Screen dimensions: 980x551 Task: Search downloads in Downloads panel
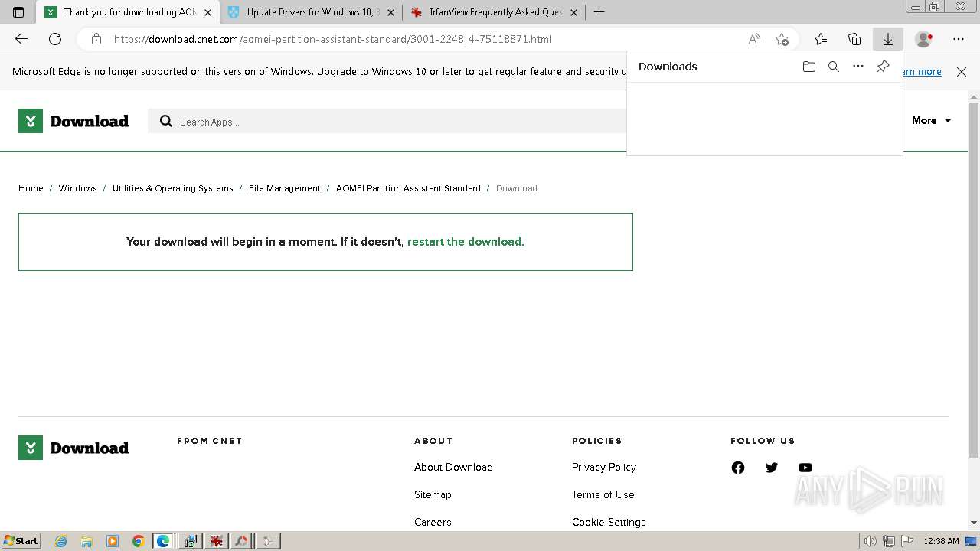pyautogui.click(x=834, y=67)
